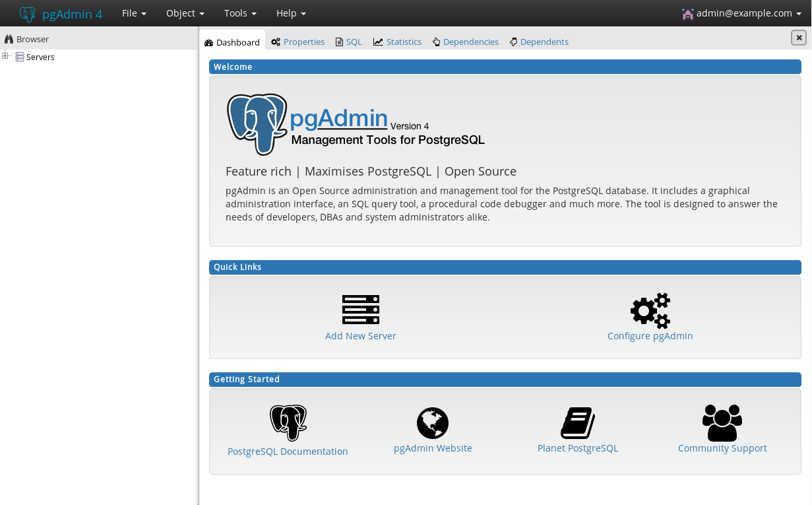The image size is (812, 505).
Task: Click the pgAdmin 4 brand title
Action: pos(73,14)
